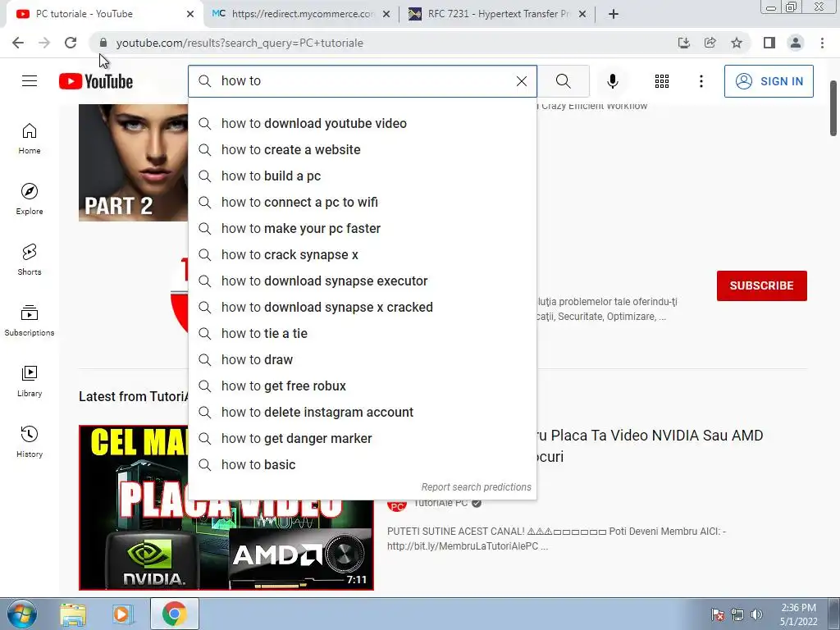
Task: Choose 'how to tie a tie' suggestion
Action: 362,333
